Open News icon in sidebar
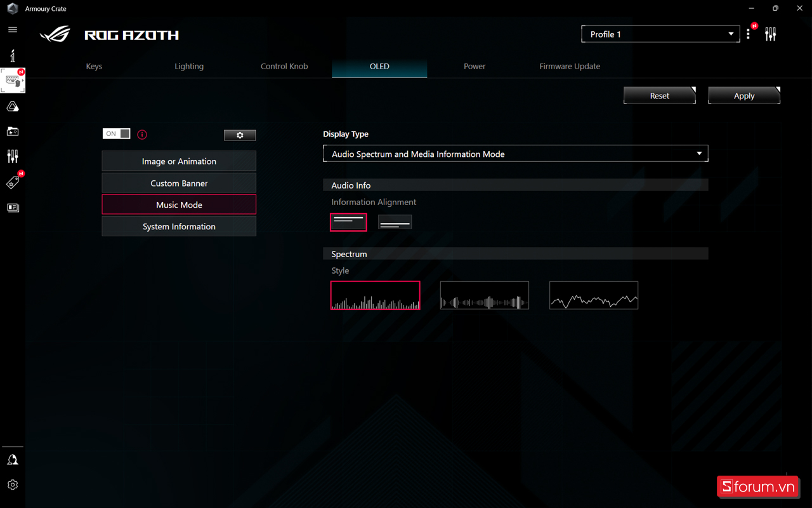This screenshot has width=812, height=508. click(13, 208)
